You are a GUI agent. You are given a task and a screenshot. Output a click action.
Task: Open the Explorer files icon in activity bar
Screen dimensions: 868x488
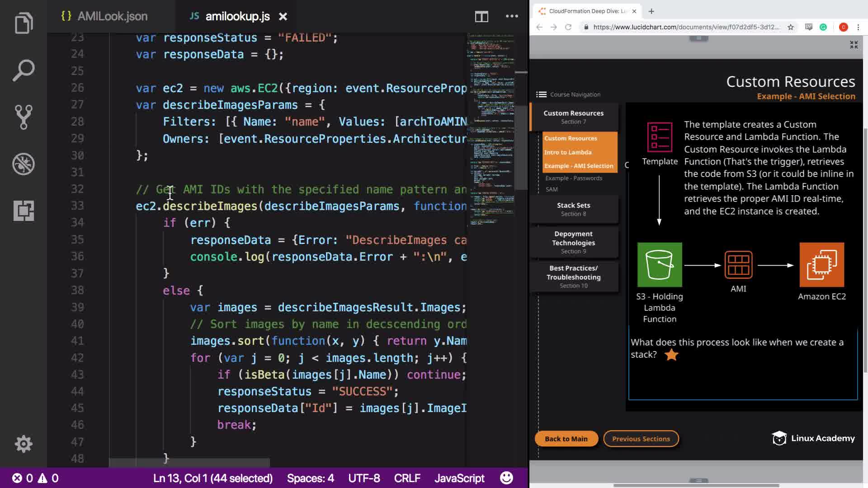tap(24, 23)
